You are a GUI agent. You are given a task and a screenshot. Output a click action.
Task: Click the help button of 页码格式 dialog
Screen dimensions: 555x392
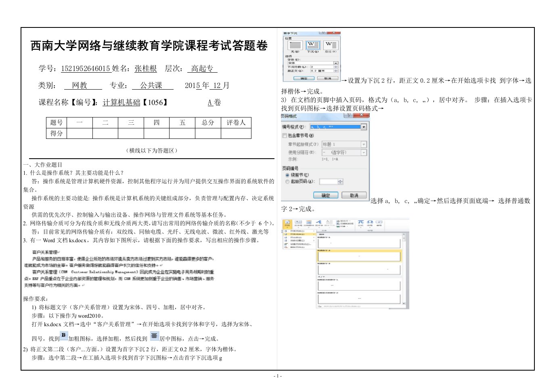tap(349, 115)
